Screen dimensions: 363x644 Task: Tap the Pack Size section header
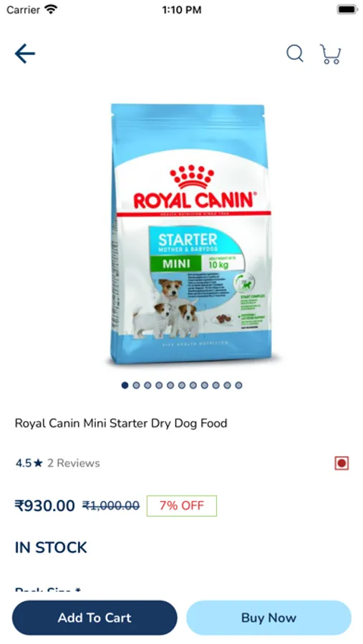click(x=48, y=590)
